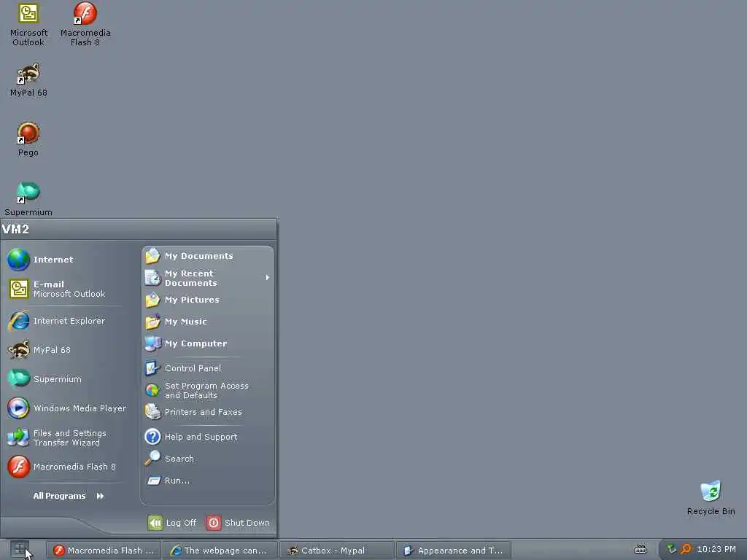Click the Log Off button

172,523
